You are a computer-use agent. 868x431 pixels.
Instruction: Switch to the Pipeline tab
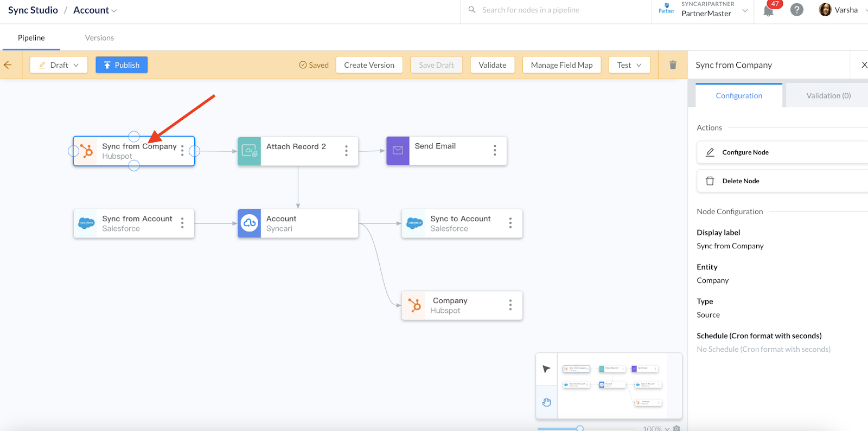[x=31, y=38]
